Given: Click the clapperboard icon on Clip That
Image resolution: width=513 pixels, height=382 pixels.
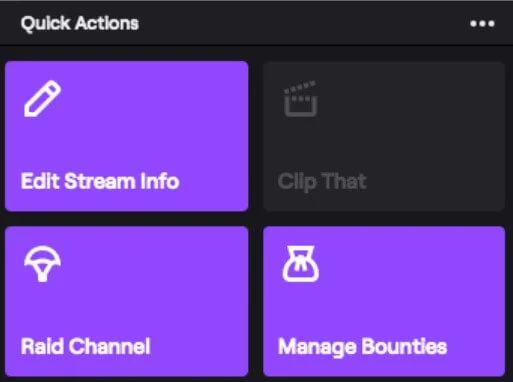Looking at the screenshot, I should [x=300, y=99].
